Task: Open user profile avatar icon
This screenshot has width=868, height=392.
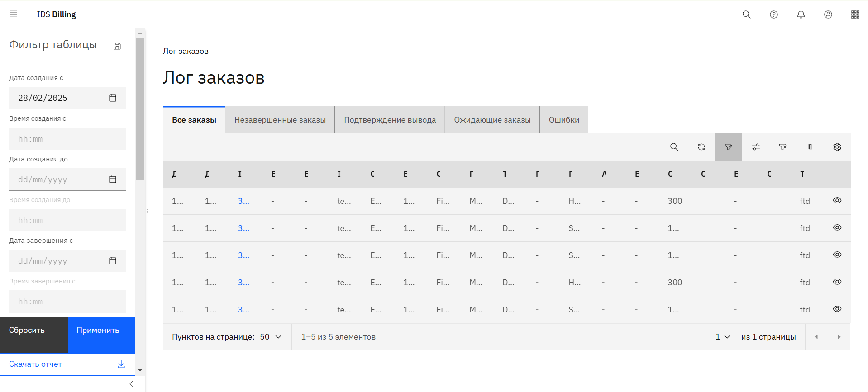Action: pos(828,14)
